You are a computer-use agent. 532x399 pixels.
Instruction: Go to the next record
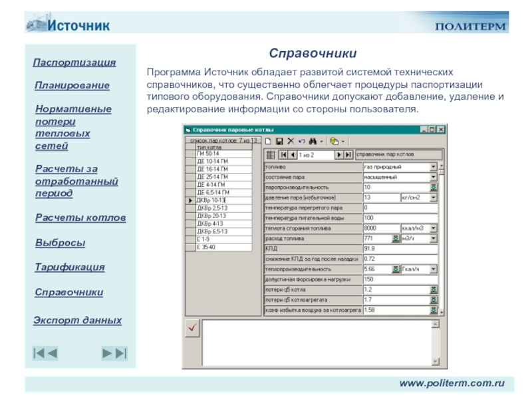click(338, 155)
